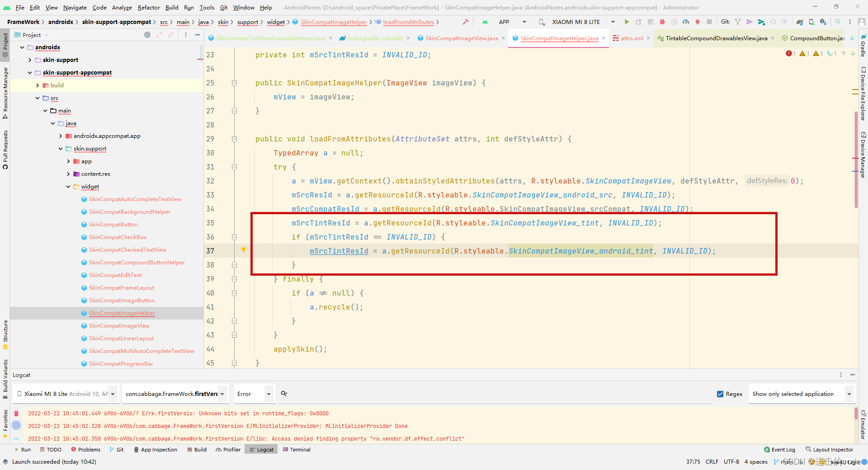Open the AVD Manager device icon
The height and width of the screenshot is (470, 868).
tap(811, 22)
